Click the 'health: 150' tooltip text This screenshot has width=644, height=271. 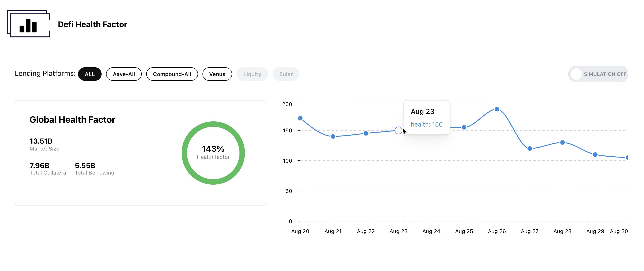pyautogui.click(x=426, y=124)
